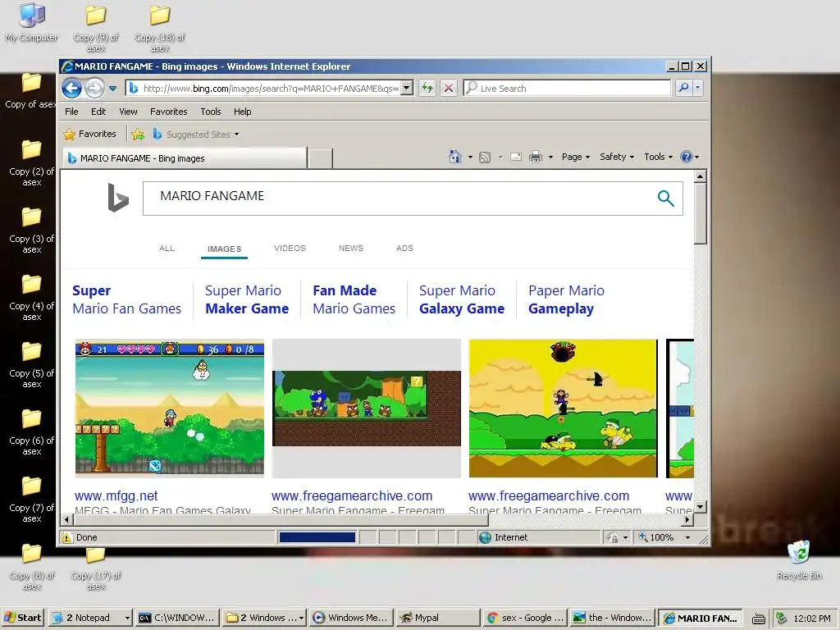Switch to Windows Media Player taskbar button

click(x=351, y=618)
